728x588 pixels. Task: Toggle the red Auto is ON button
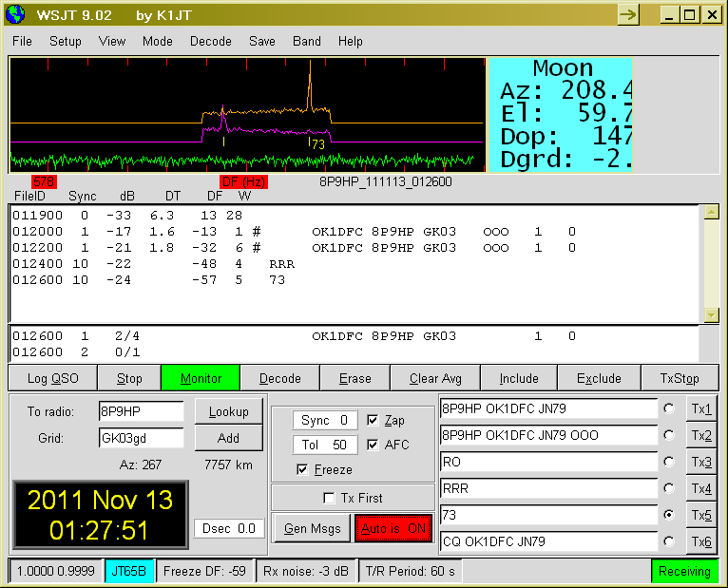coord(393,528)
